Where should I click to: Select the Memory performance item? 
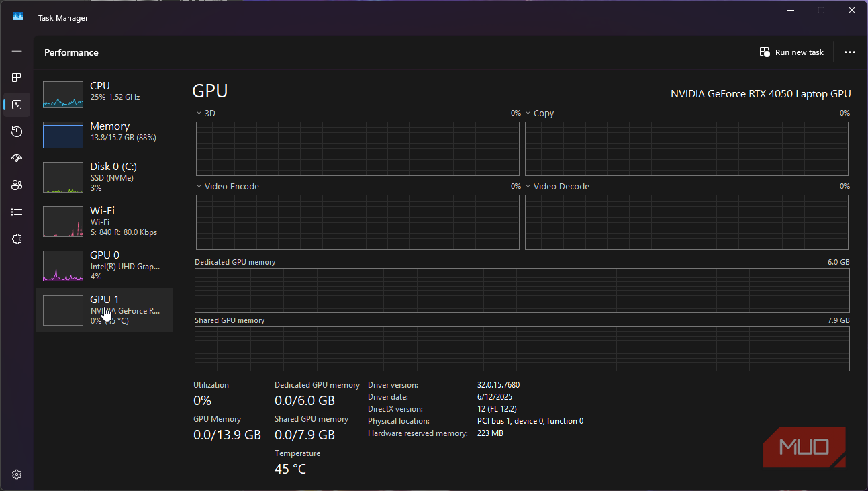tap(105, 135)
